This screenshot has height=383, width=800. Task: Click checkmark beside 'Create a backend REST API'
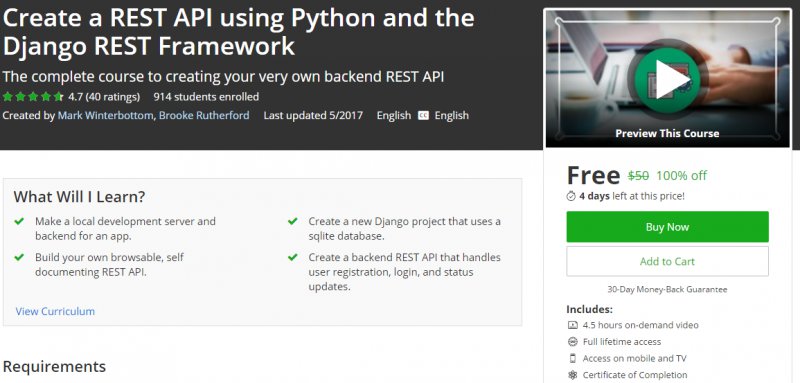[292, 257]
